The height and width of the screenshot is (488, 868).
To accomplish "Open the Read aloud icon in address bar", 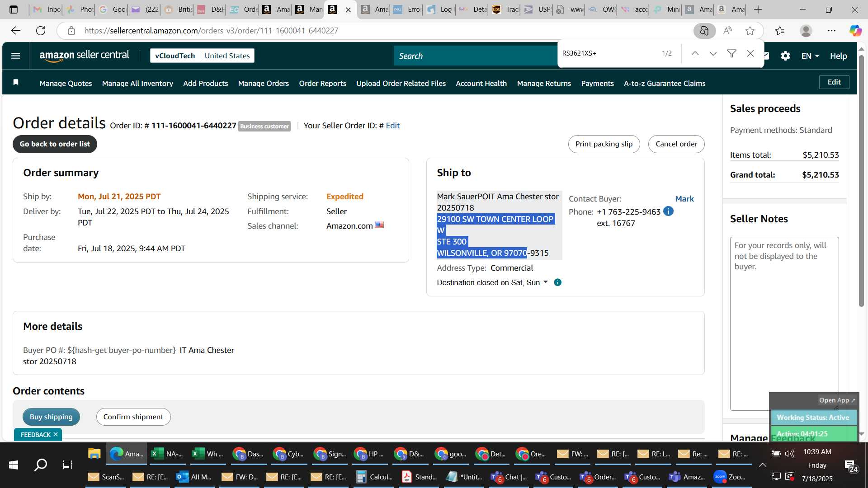I will coord(727,31).
